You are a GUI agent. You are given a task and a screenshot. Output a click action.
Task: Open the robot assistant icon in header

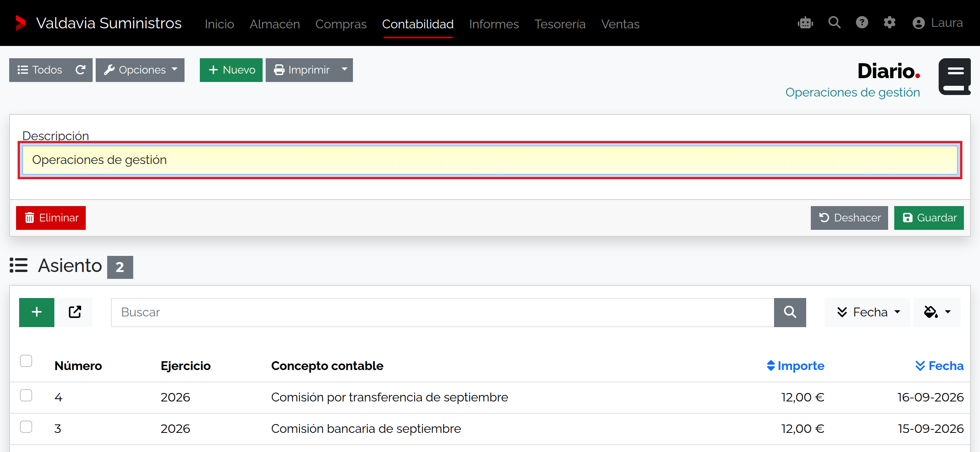click(805, 23)
